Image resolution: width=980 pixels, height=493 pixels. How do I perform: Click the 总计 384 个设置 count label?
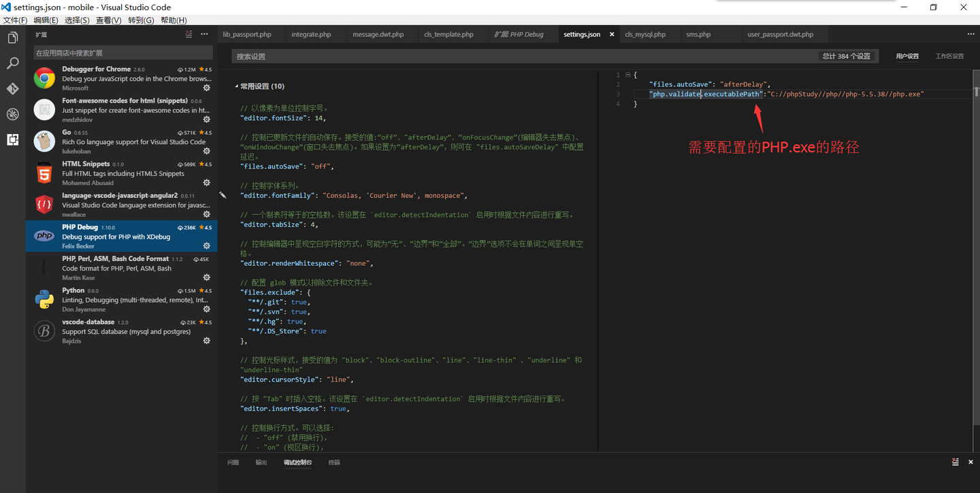[847, 56]
